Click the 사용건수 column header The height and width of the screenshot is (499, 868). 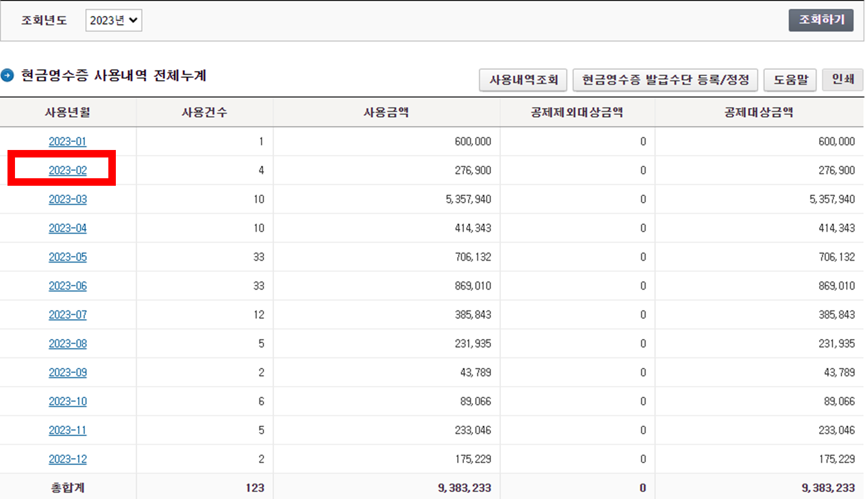point(204,112)
